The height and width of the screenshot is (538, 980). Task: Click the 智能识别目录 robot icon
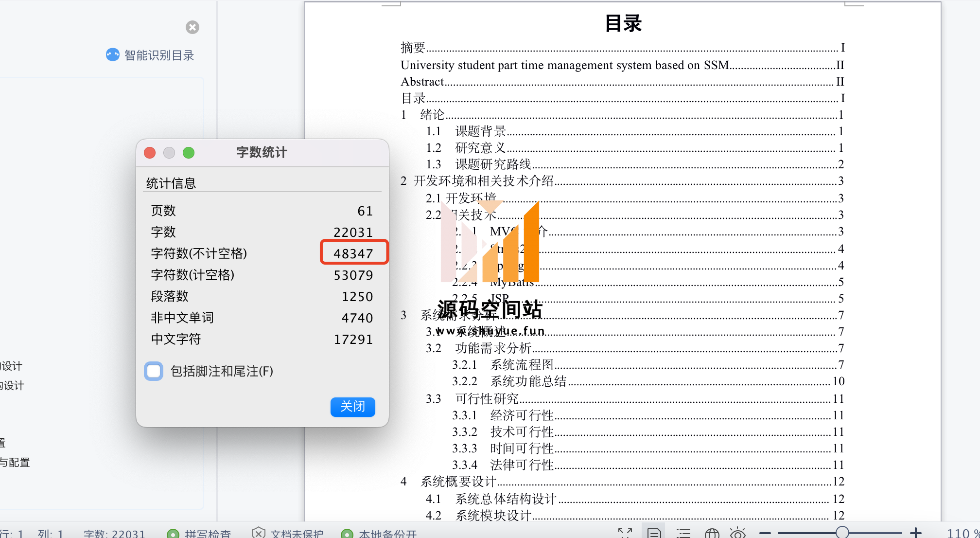(112, 54)
